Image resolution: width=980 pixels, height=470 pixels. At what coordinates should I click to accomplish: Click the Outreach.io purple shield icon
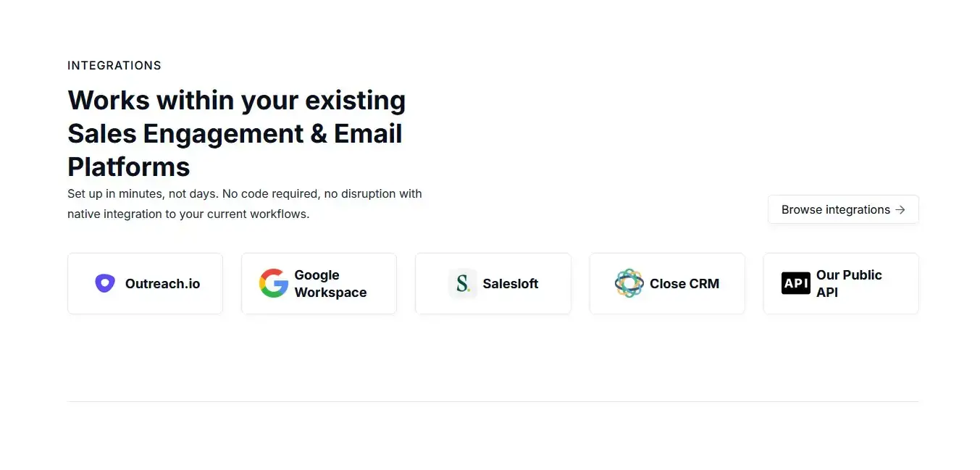pyautogui.click(x=105, y=283)
